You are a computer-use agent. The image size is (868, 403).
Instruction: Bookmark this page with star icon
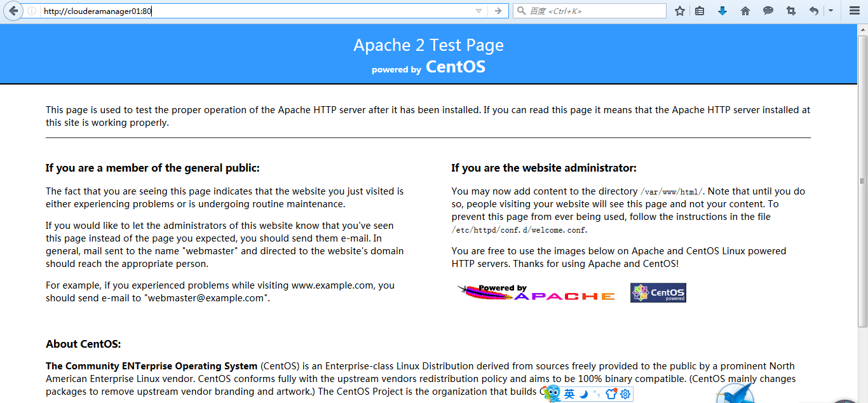click(680, 11)
